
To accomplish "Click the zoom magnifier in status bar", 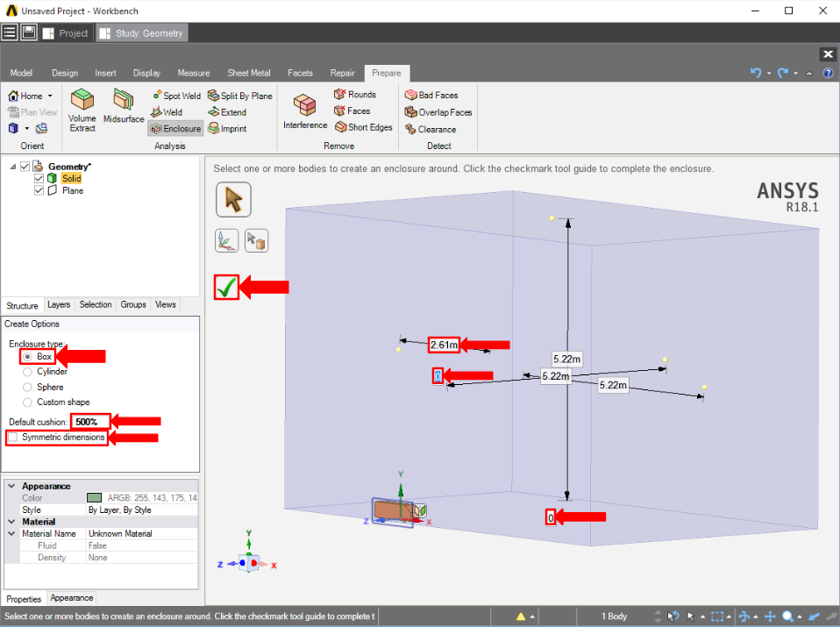I will click(x=787, y=616).
